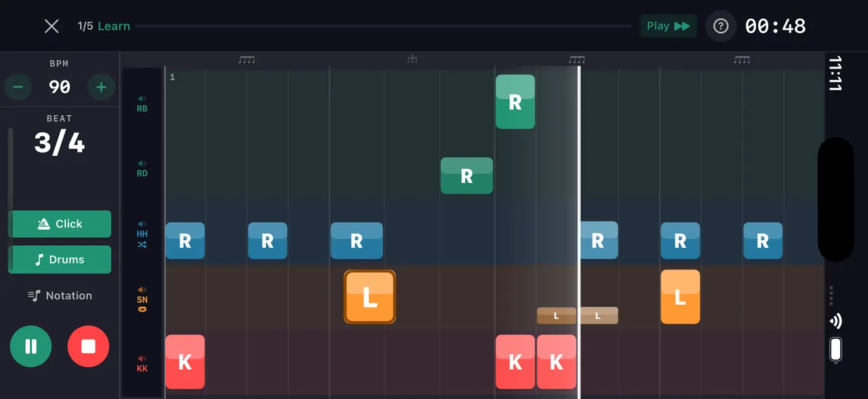The width and height of the screenshot is (868, 399).
Task: Click the lesson progress bar
Action: [383, 26]
